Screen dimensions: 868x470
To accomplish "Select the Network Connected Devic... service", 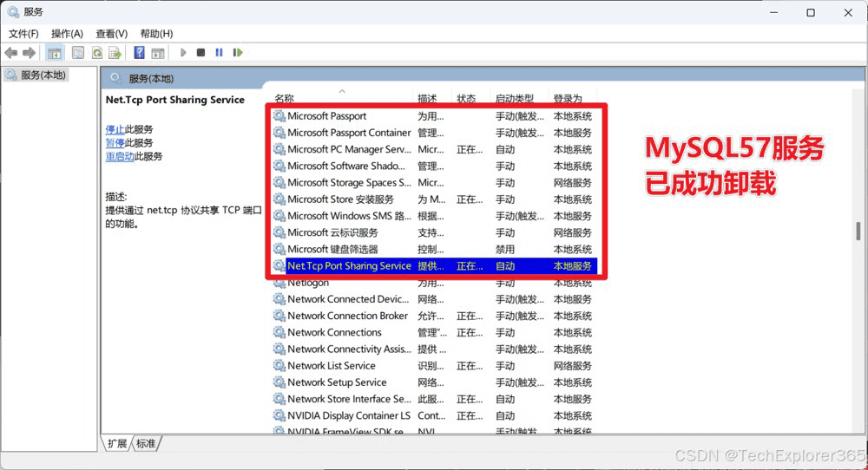I will pos(348,299).
